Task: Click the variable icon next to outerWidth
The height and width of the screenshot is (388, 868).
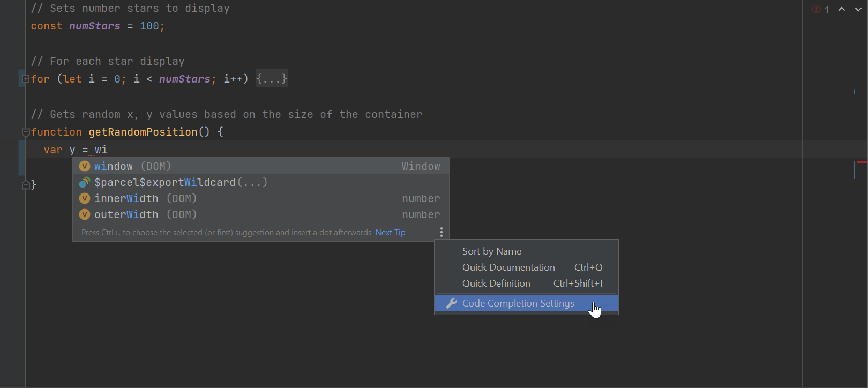Action: [x=85, y=214]
